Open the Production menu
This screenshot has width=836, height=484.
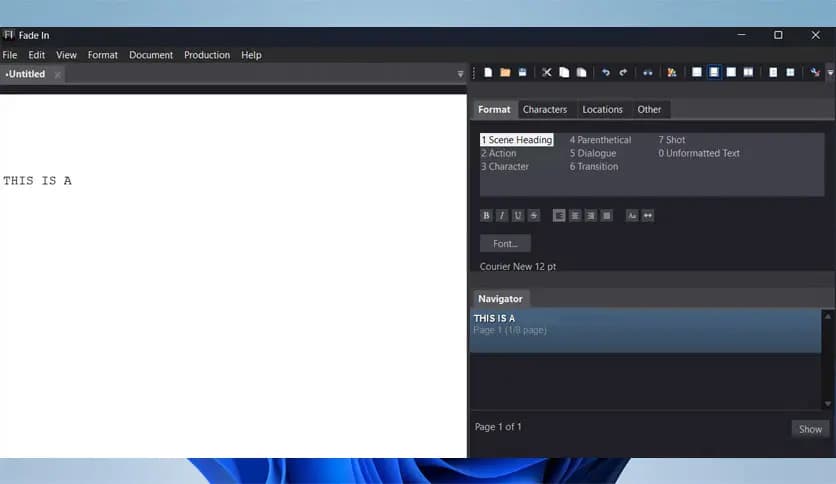pyautogui.click(x=207, y=55)
